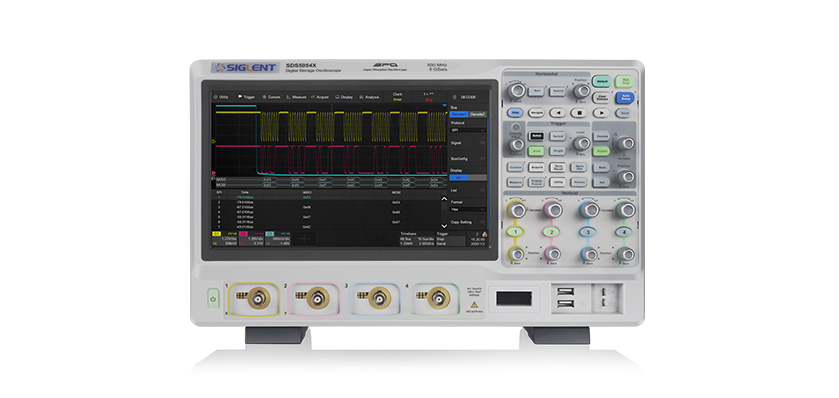Open the Analysis menu on screen
The image size is (839, 398).
click(369, 97)
